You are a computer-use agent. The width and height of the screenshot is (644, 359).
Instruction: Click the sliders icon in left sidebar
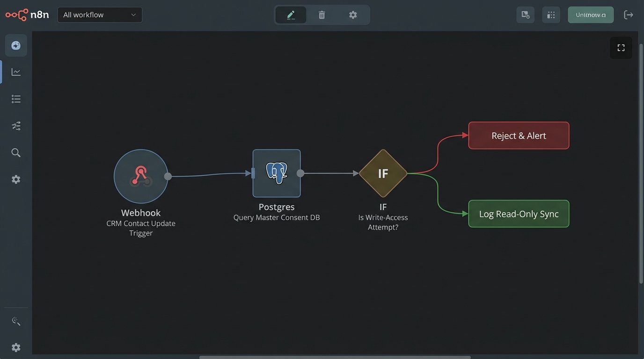(16, 126)
